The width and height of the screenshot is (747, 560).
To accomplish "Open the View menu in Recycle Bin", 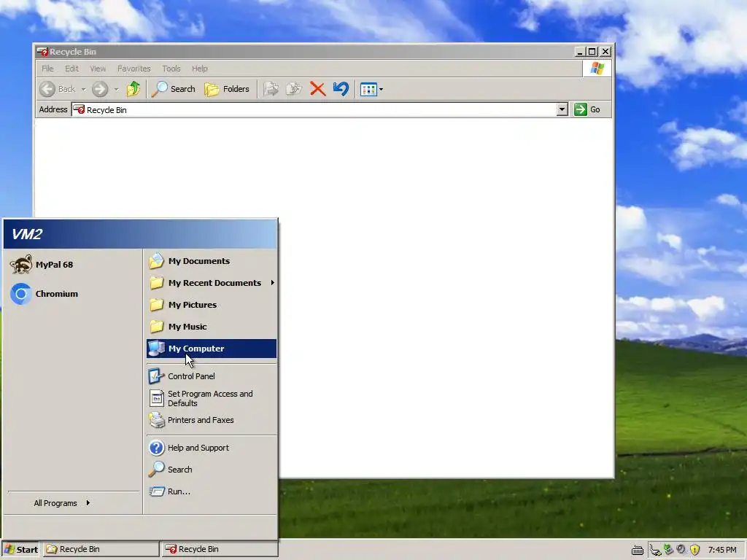I will [98, 69].
